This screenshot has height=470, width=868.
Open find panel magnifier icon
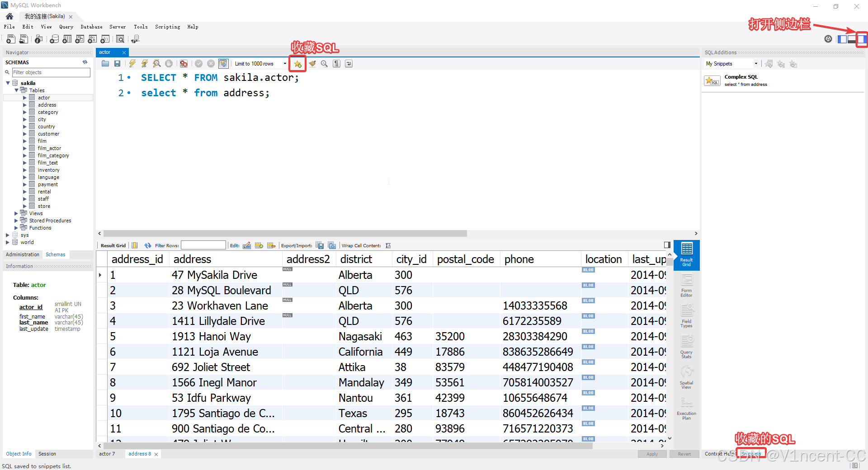324,64
